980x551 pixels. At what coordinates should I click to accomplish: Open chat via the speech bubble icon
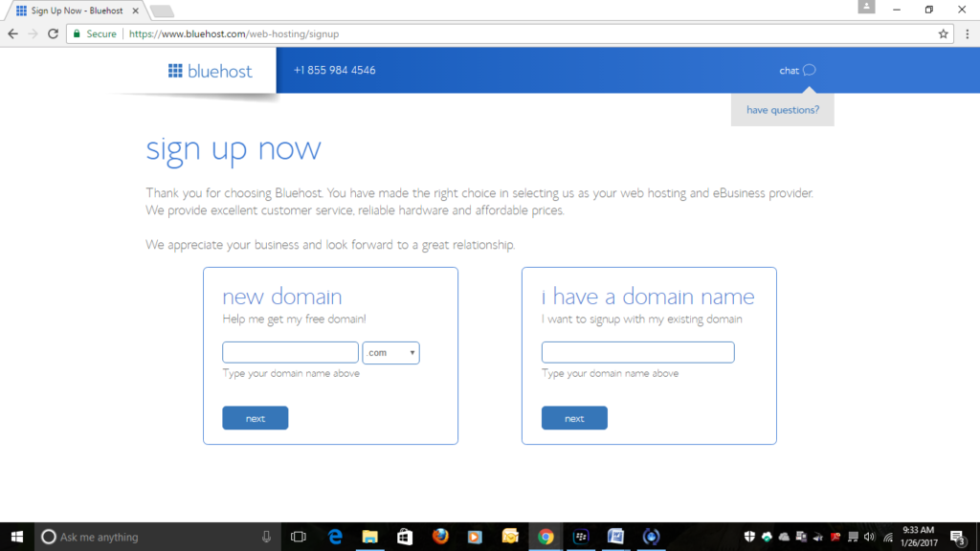tap(810, 70)
